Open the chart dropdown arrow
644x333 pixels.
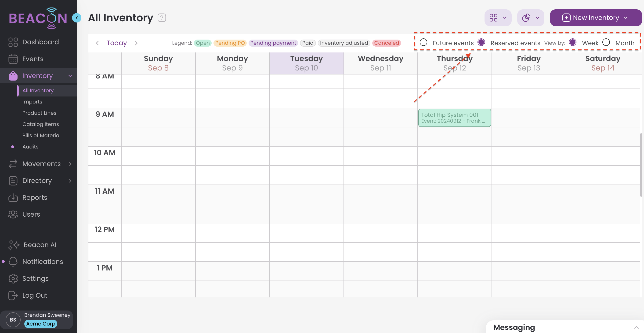[537, 18]
